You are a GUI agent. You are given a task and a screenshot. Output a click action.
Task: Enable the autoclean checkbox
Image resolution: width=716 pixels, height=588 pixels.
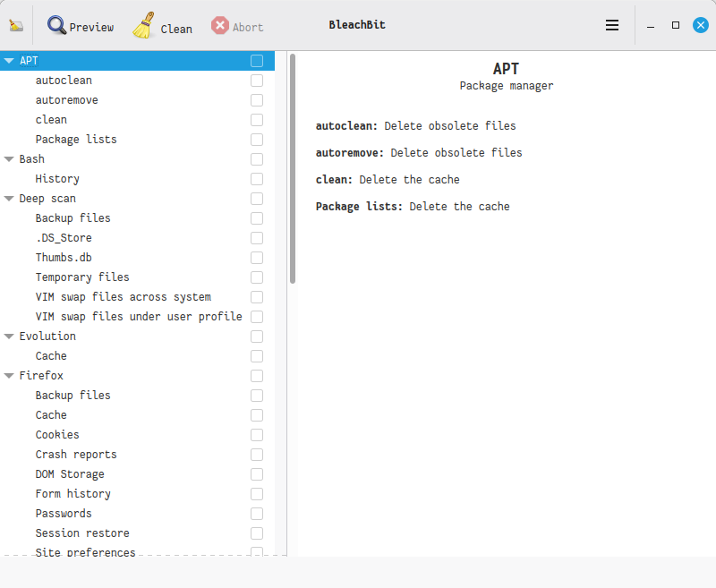point(257,81)
